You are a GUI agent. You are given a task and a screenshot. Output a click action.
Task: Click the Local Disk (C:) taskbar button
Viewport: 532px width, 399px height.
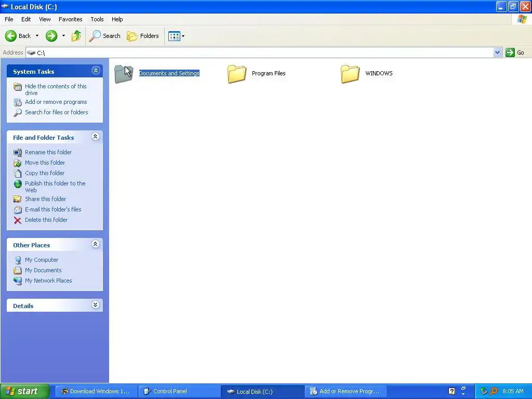[262, 391]
